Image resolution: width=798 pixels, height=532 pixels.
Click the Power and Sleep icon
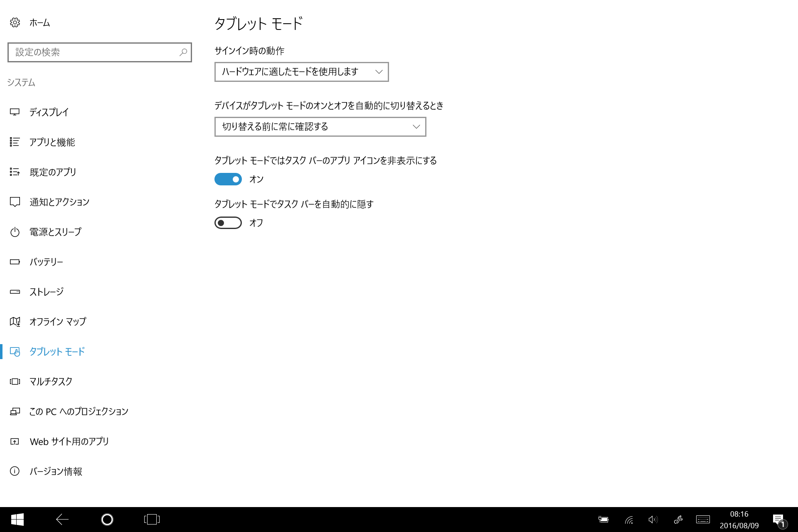point(15,232)
